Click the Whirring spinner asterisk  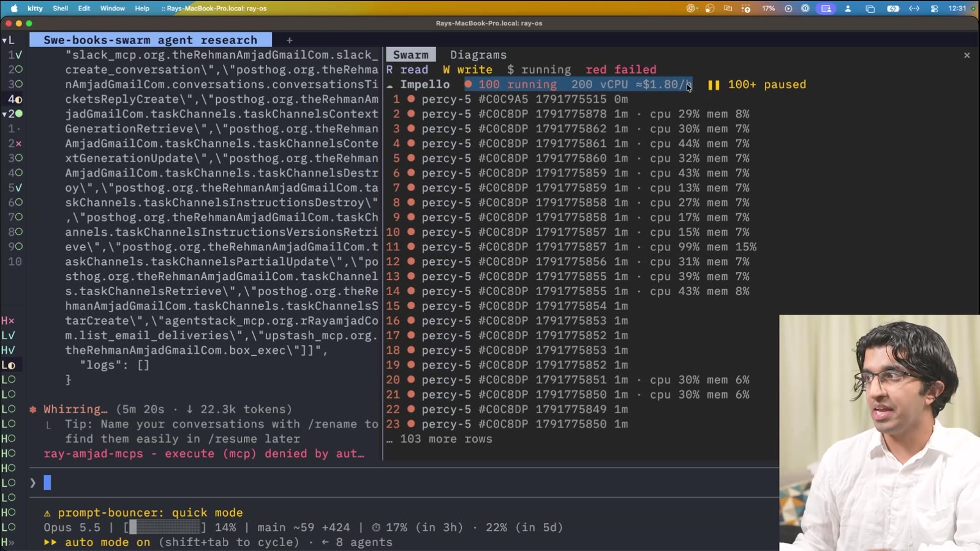[33, 409]
